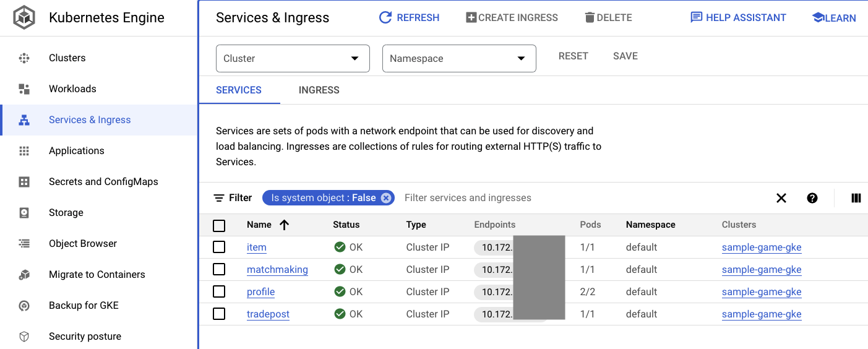Tick the checkbox for matchmaking service
Viewport: 868px width, 349px height.
click(x=219, y=270)
